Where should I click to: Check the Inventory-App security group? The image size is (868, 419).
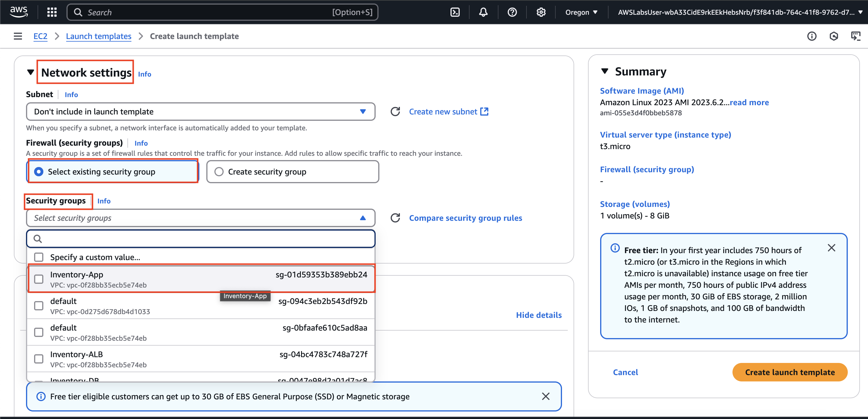click(x=39, y=279)
